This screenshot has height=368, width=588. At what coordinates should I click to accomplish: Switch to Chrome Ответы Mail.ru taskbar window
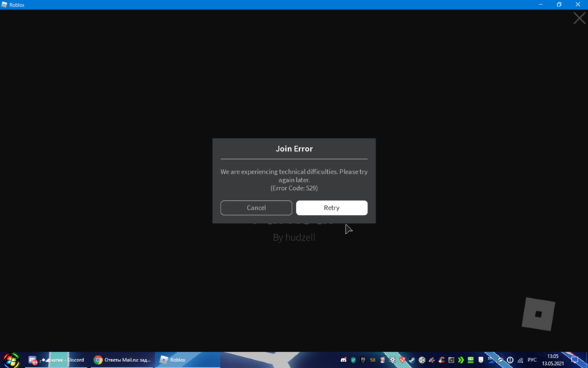[122, 360]
